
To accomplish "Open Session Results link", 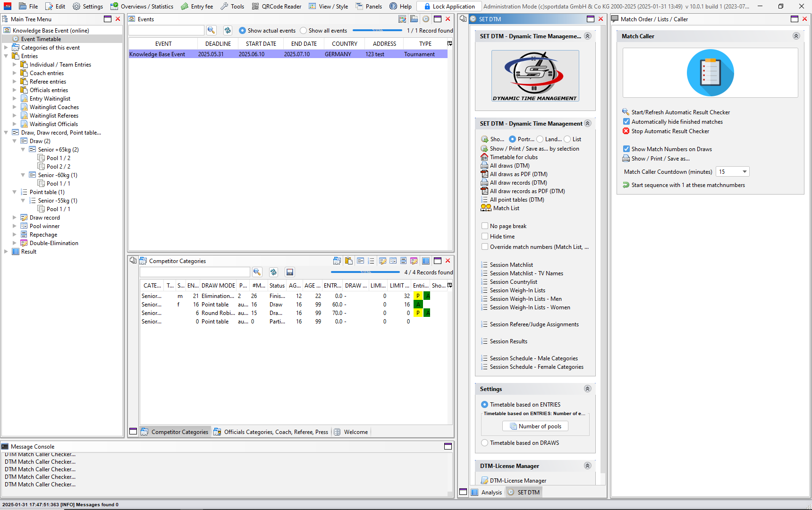I will coord(504,341).
